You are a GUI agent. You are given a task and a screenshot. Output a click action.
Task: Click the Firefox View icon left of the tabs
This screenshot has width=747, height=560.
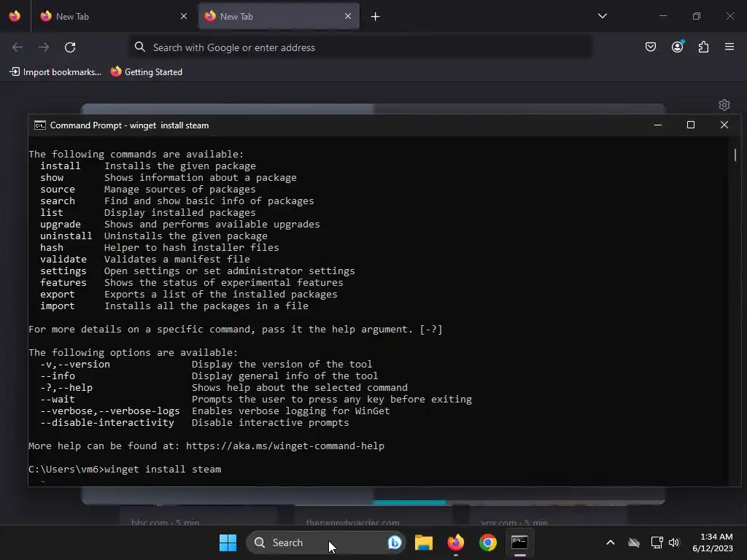click(x=15, y=16)
